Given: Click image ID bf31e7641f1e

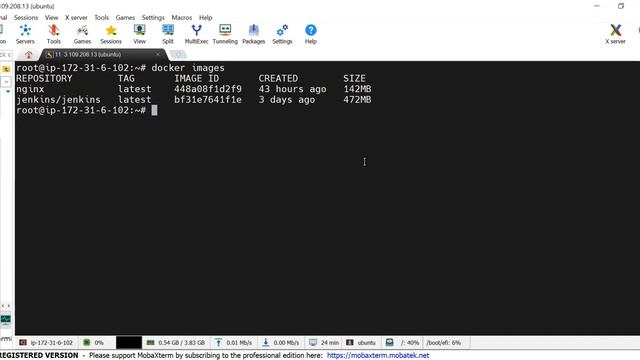Looking at the screenshot, I should 208,100.
